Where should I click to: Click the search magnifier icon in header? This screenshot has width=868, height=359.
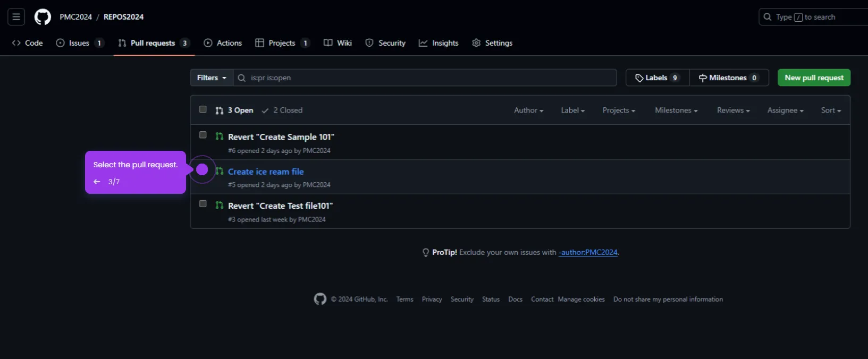[x=768, y=17]
